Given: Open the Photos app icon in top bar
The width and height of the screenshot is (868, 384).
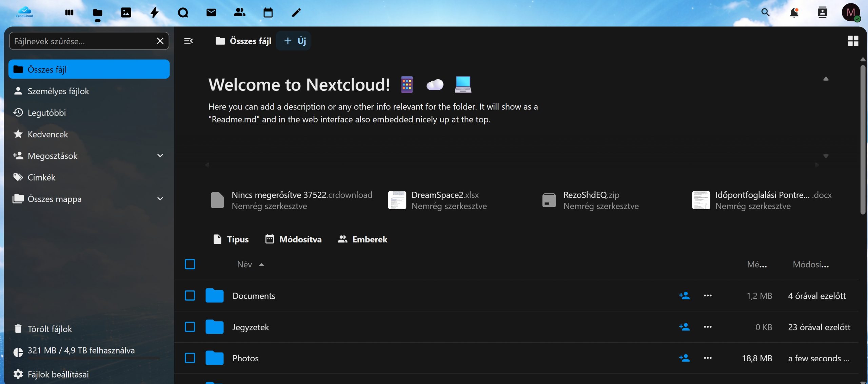Looking at the screenshot, I should coord(126,13).
